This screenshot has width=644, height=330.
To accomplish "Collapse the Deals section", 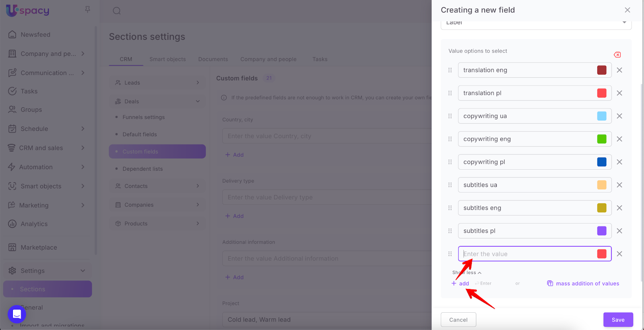I will 198,101.
